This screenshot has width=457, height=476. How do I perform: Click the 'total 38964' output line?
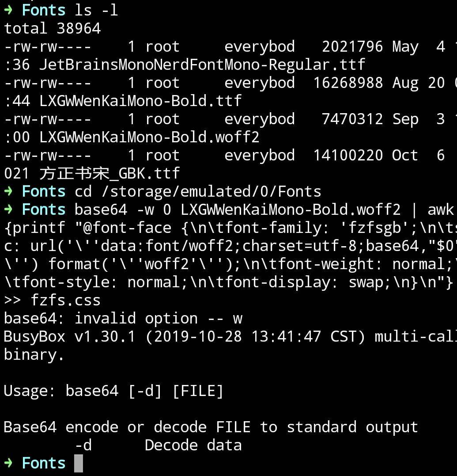click(x=52, y=28)
